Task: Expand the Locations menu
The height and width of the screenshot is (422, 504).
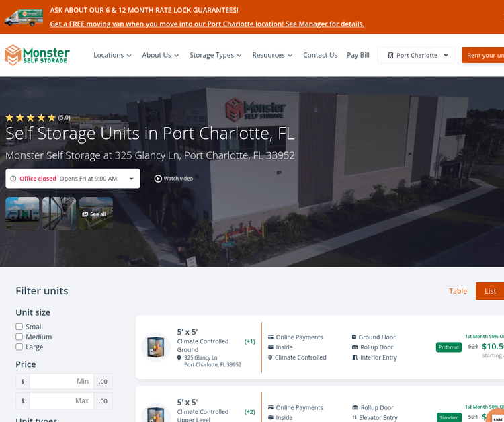Action: click(112, 55)
